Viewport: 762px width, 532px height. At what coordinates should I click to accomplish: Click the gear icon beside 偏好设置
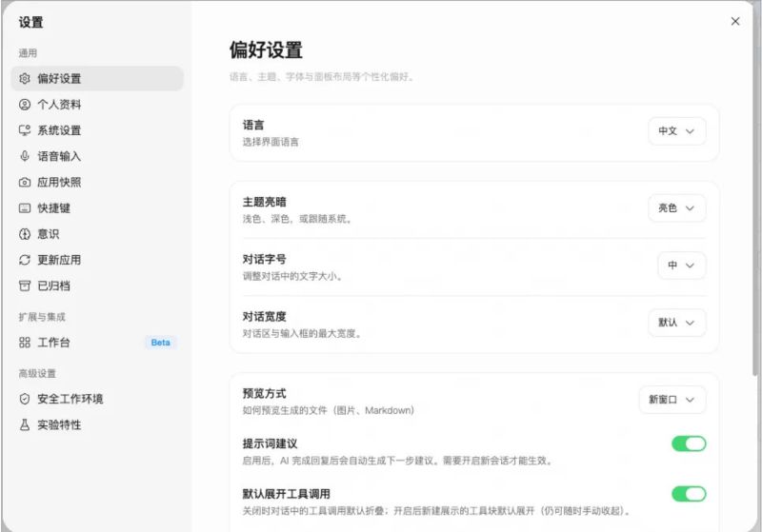coord(25,79)
